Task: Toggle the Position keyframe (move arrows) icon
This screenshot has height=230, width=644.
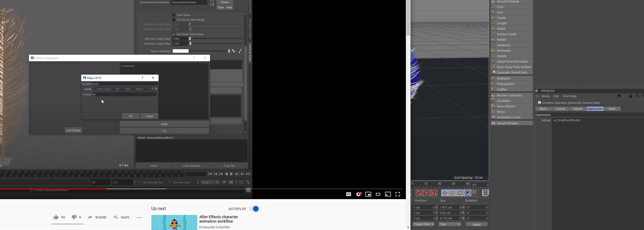Action: [x=444, y=193]
